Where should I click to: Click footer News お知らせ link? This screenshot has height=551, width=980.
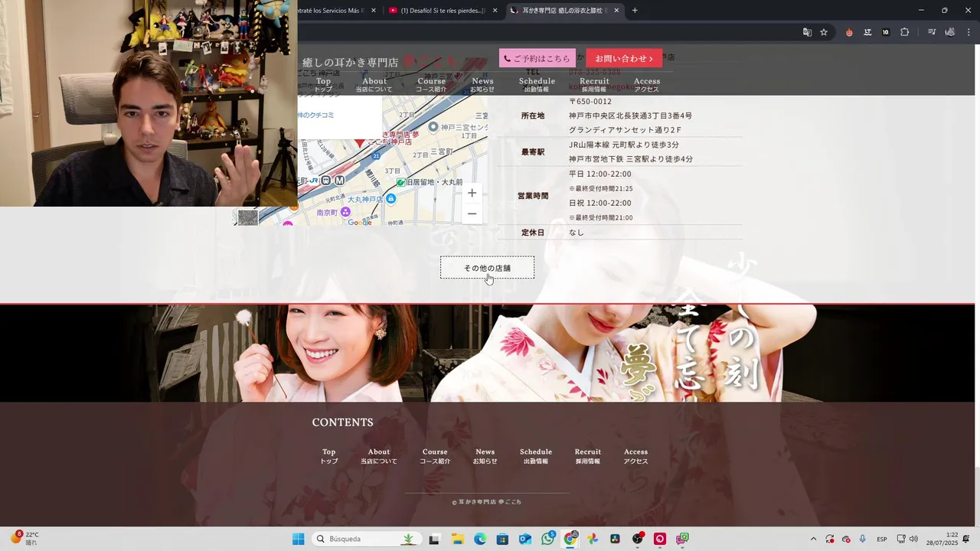[485, 456]
